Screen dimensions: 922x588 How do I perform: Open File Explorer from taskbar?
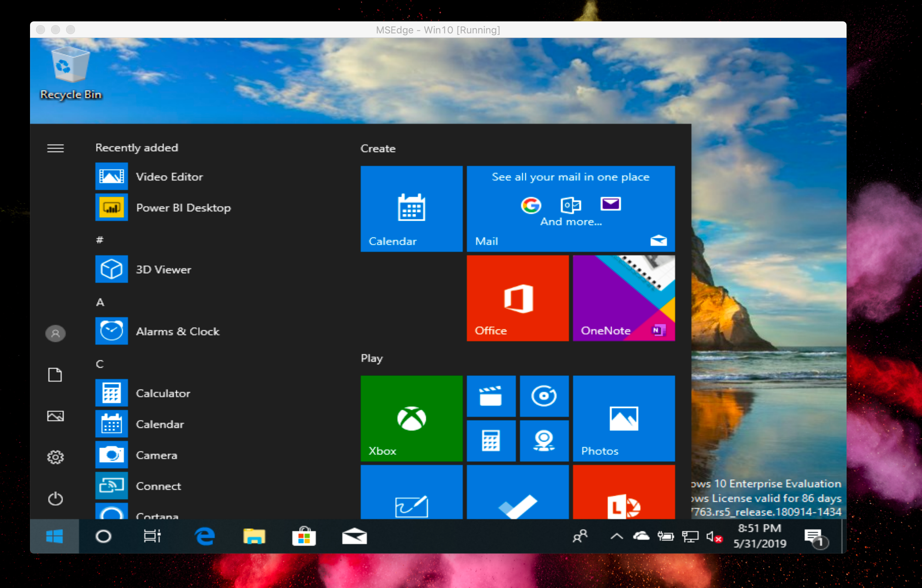click(254, 536)
